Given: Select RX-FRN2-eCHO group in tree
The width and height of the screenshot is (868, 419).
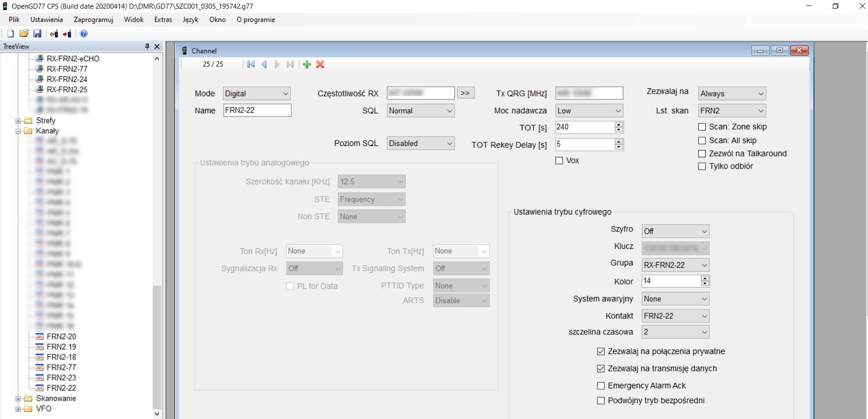Looking at the screenshot, I should click(x=73, y=59).
